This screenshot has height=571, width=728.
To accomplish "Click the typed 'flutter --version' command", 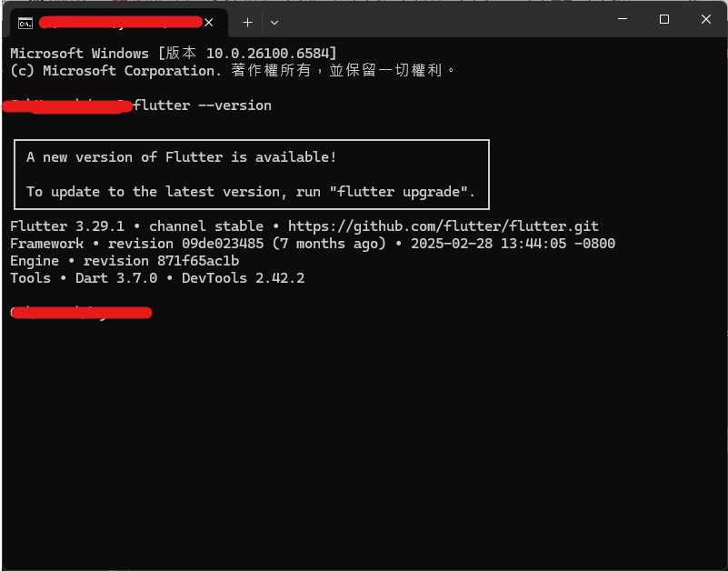I will (203, 105).
